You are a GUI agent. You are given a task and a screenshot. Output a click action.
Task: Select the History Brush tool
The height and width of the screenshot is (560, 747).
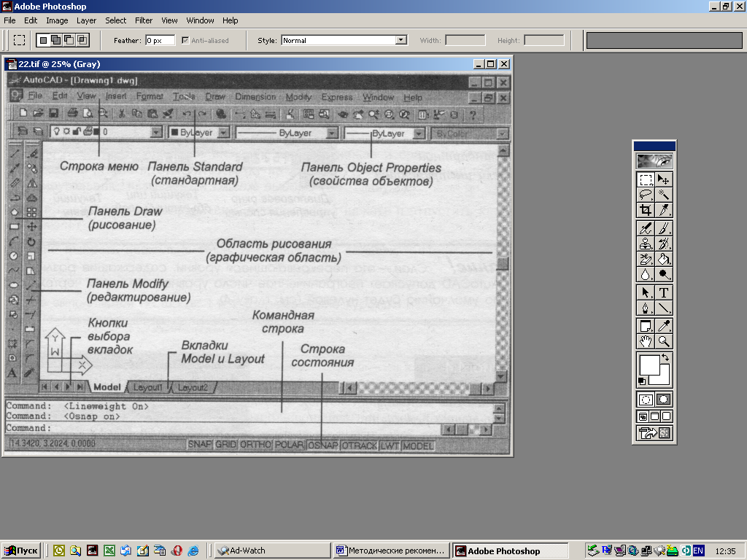(663, 244)
